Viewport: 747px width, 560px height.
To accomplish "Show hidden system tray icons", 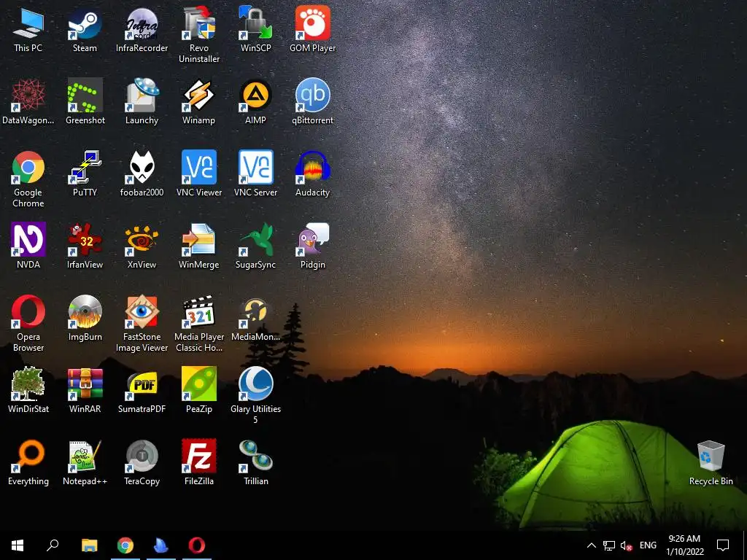I will (x=591, y=545).
